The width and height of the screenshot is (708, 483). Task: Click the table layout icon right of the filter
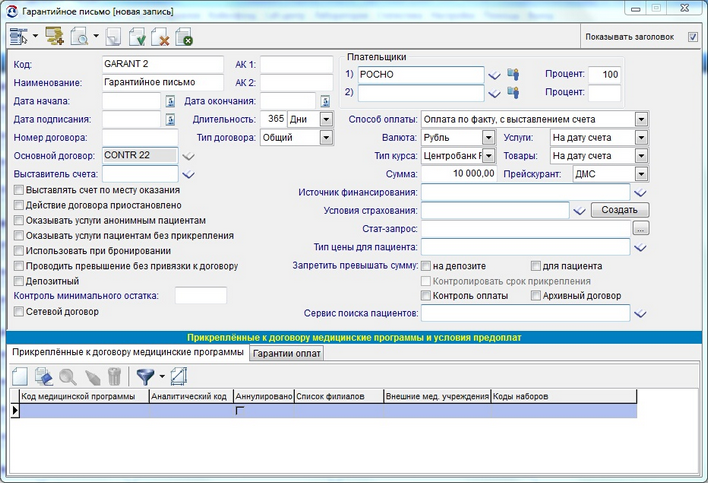[179, 376]
